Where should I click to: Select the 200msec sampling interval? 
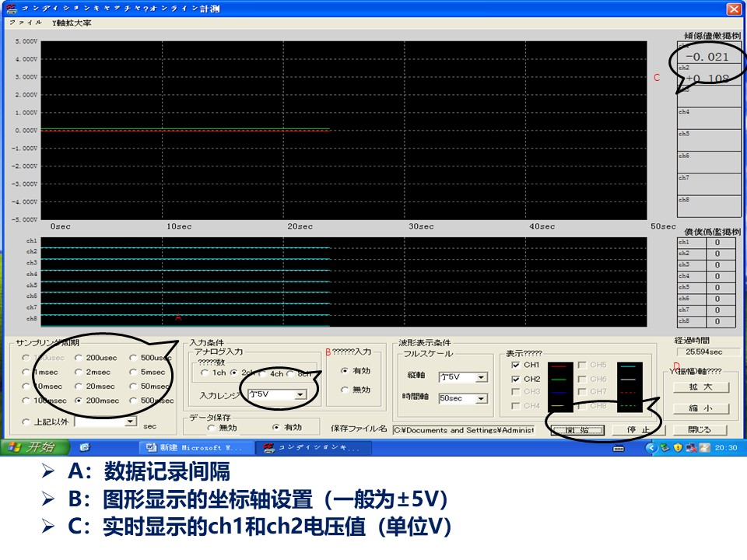[x=79, y=401]
